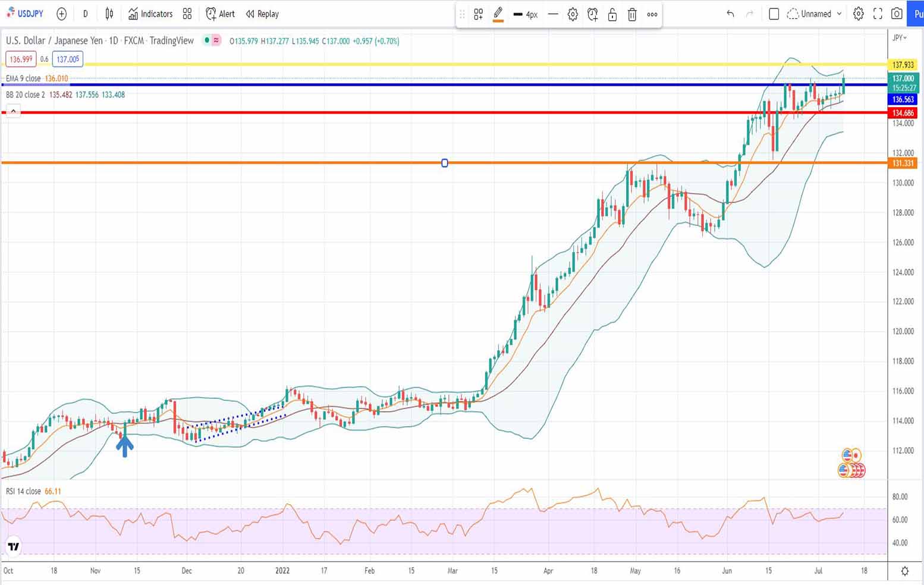The height and width of the screenshot is (585, 924).
Task: Open the JPY currency dropdown
Action: tap(900, 37)
